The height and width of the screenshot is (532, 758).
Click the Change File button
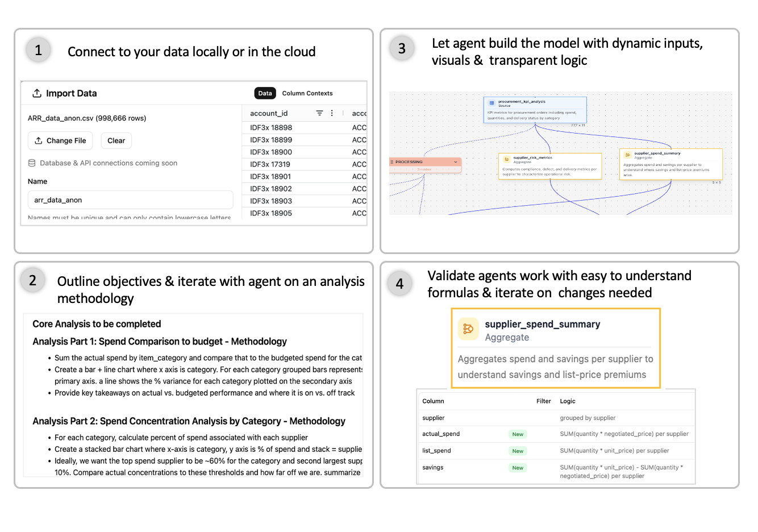[60, 140]
